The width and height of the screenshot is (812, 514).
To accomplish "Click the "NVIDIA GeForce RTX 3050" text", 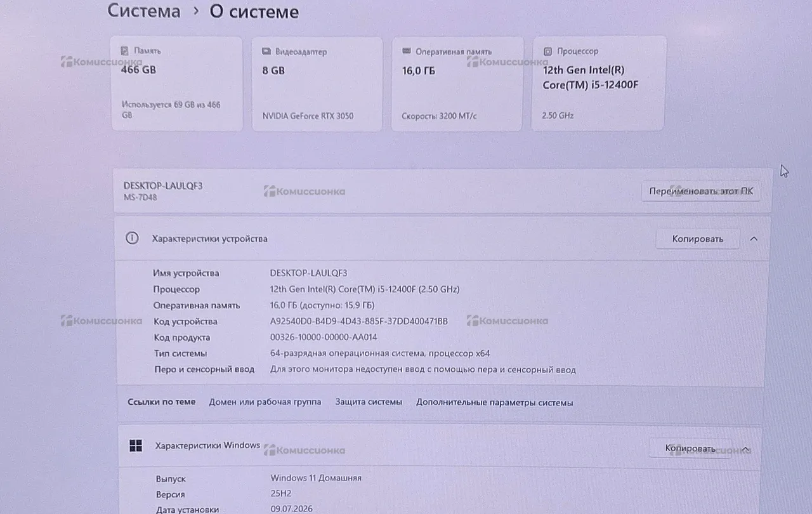I will (308, 116).
